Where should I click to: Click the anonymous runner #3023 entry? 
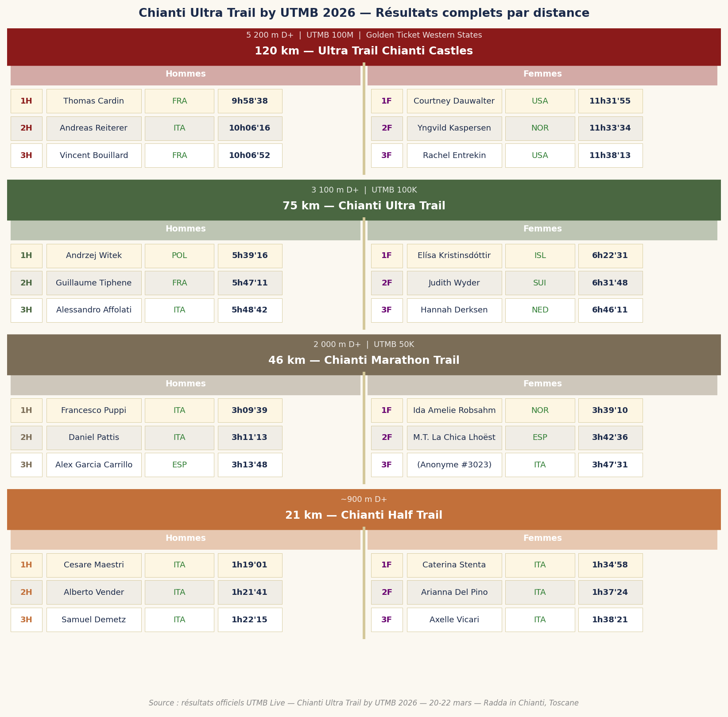[x=454, y=465]
